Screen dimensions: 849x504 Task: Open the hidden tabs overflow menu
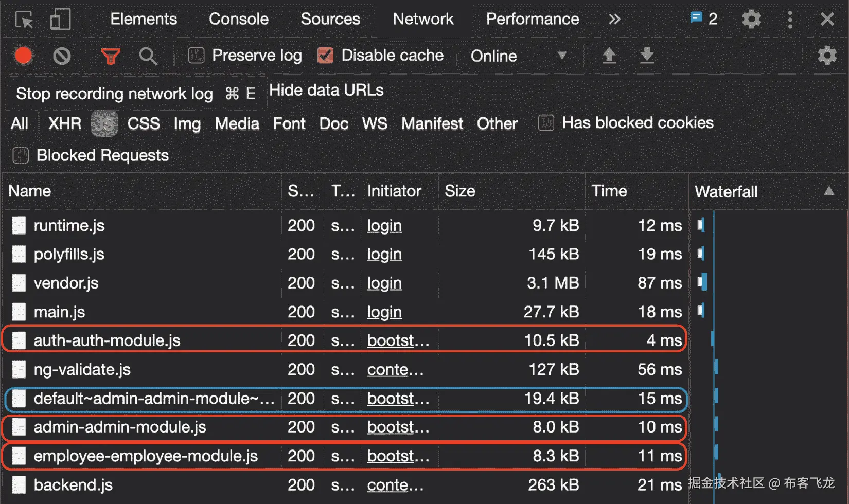tap(614, 19)
